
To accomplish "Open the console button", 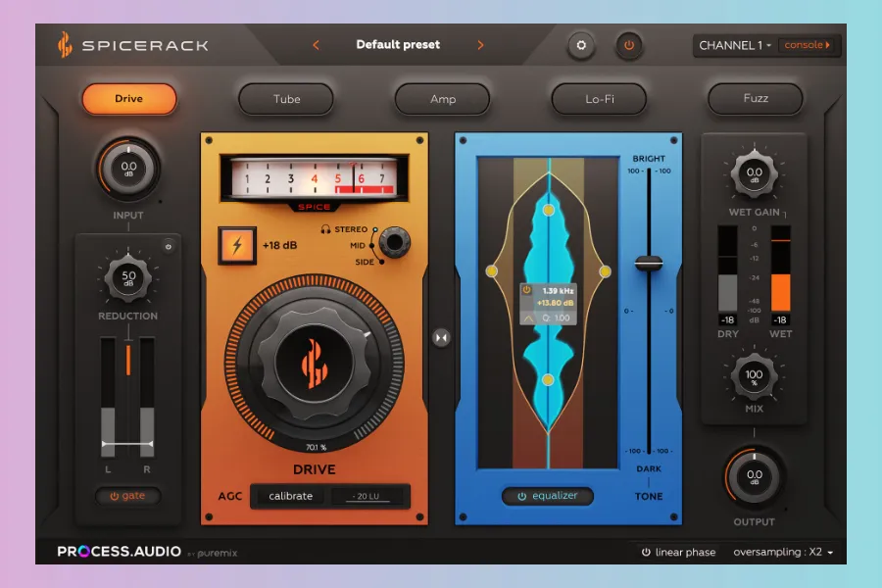I will [808, 45].
